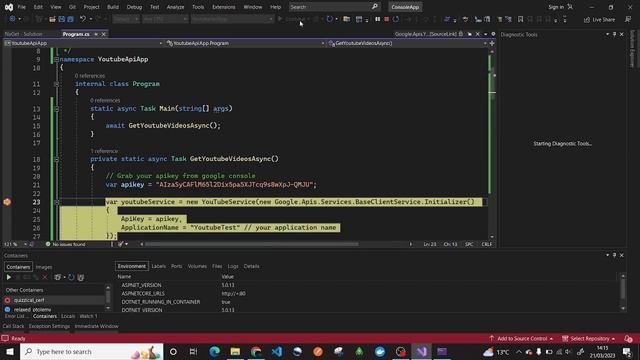Click the No issues found indicator
The width and height of the screenshot is (640, 360).
65,244
